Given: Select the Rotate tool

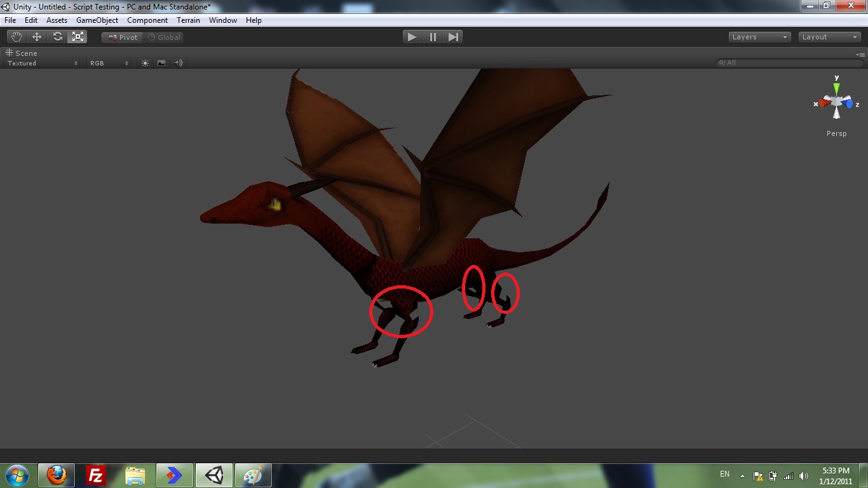Looking at the screenshot, I should 57,36.
